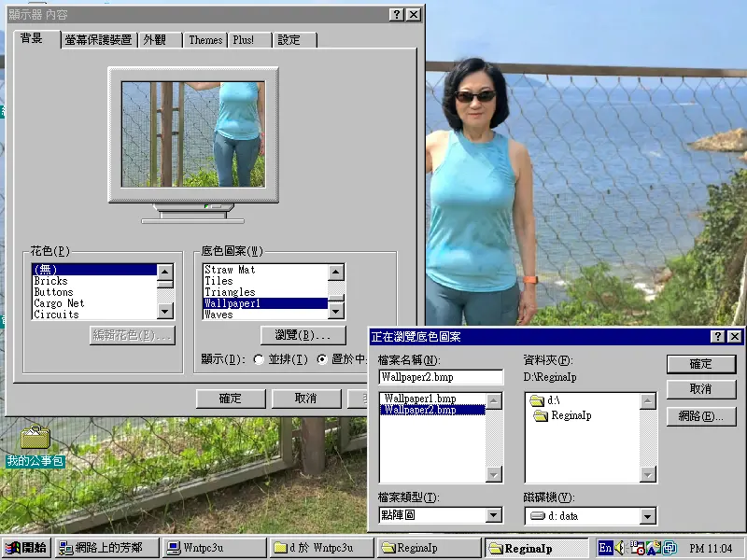Open the VMware Tools overlapping-squares tray icon

pyautogui.click(x=669, y=548)
